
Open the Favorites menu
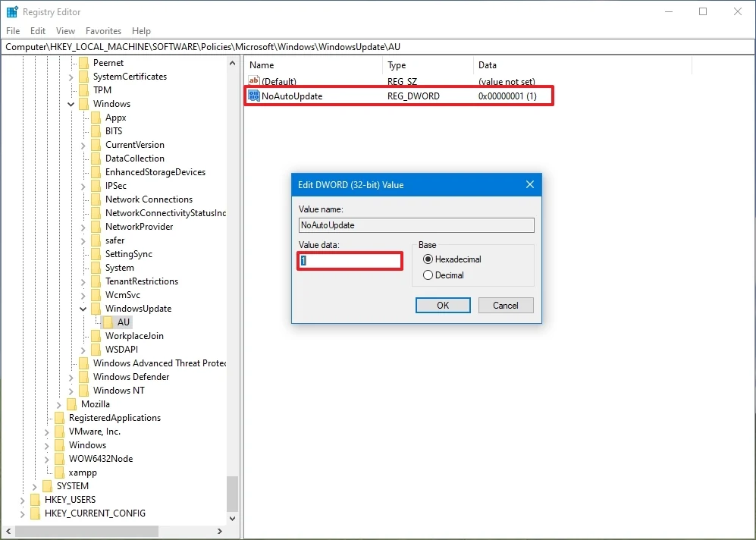tap(103, 31)
